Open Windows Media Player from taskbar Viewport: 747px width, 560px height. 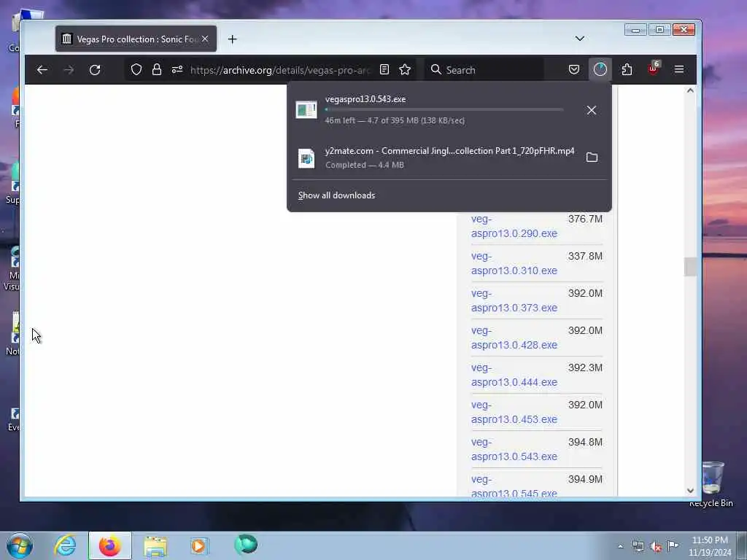click(x=199, y=545)
